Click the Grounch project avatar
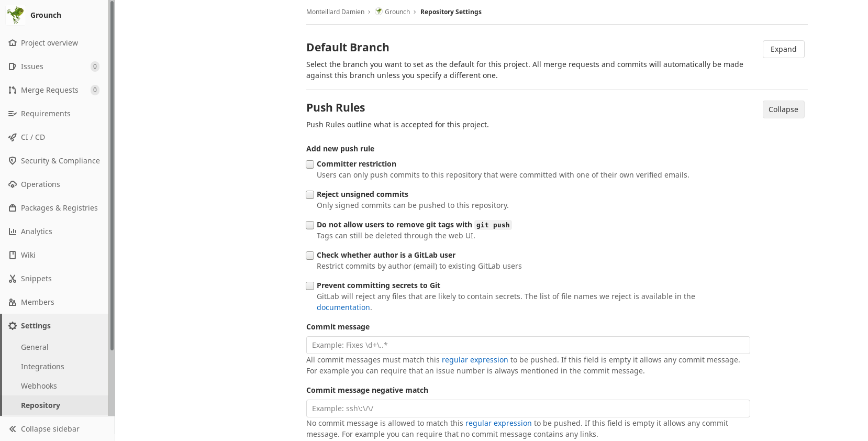Image resolution: width=868 pixels, height=441 pixels. pos(16,15)
